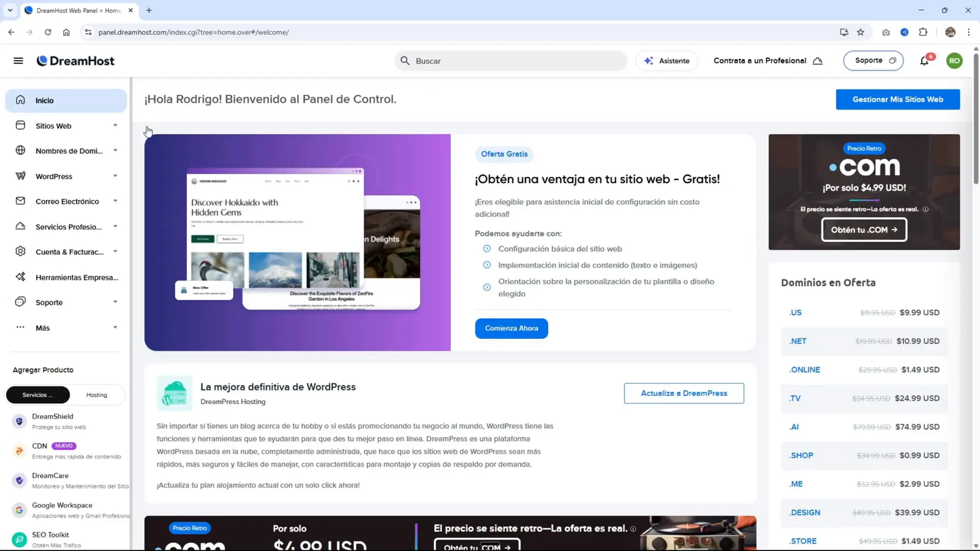Select the .ONLINE domain offer

pyautogui.click(x=864, y=370)
